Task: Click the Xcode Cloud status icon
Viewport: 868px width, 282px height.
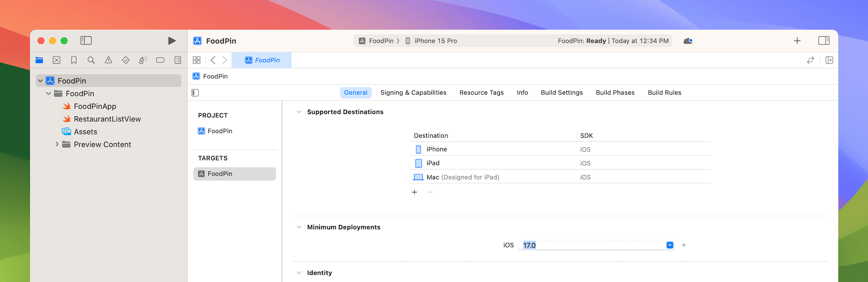Action: 688,41
